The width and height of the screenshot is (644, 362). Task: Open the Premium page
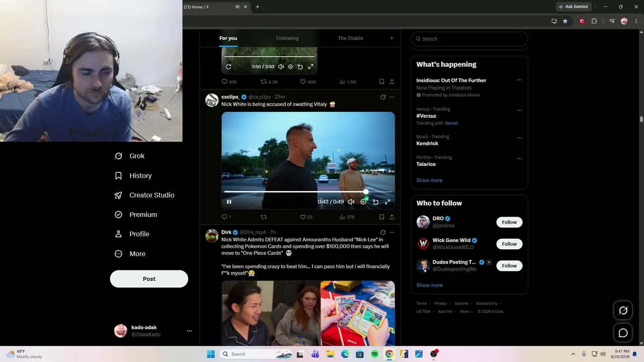pyautogui.click(x=136, y=215)
